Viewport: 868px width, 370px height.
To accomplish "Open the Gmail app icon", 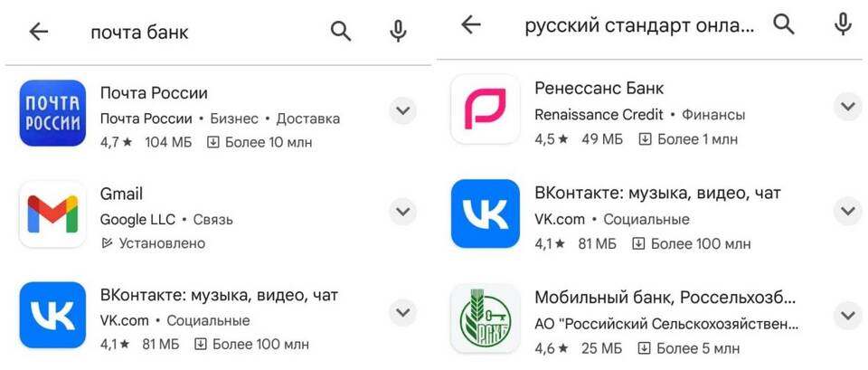I will click(52, 213).
